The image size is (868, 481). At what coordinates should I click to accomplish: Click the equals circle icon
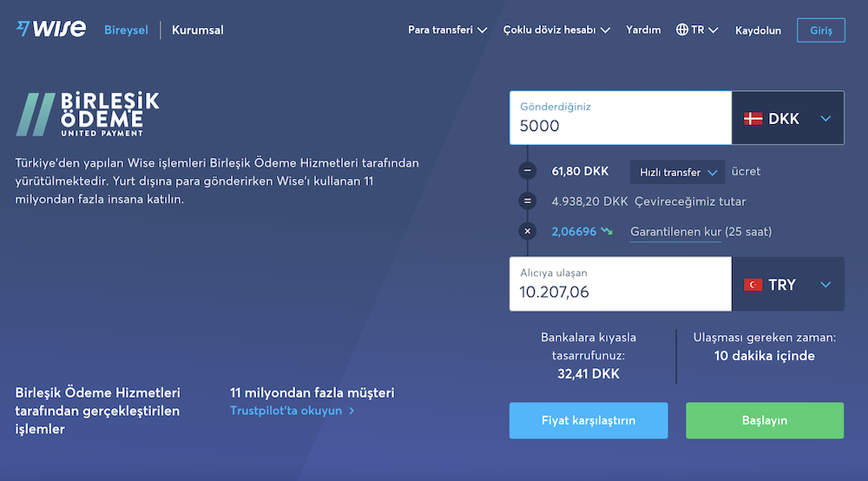click(x=528, y=201)
